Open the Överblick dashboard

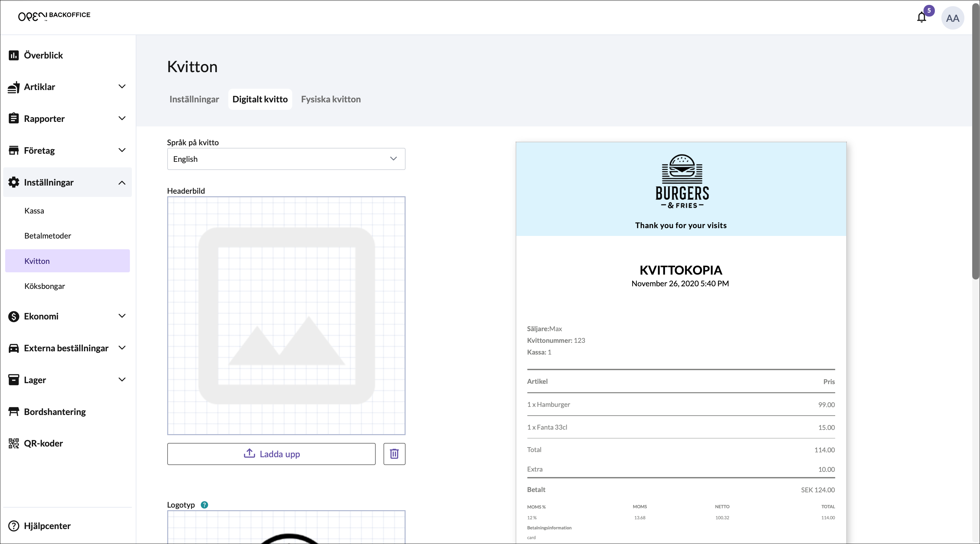[43, 55]
